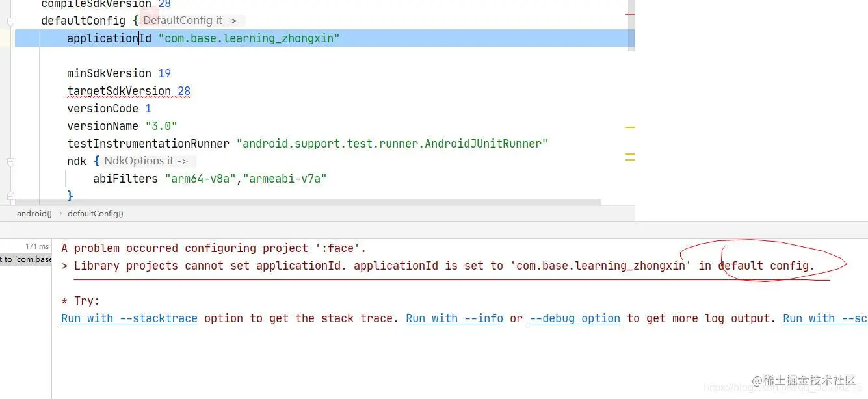Image resolution: width=868 pixels, height=399 pixels.
Task: Click the AndroidJUnitRunner string value
Action: [x=392, y=144]
